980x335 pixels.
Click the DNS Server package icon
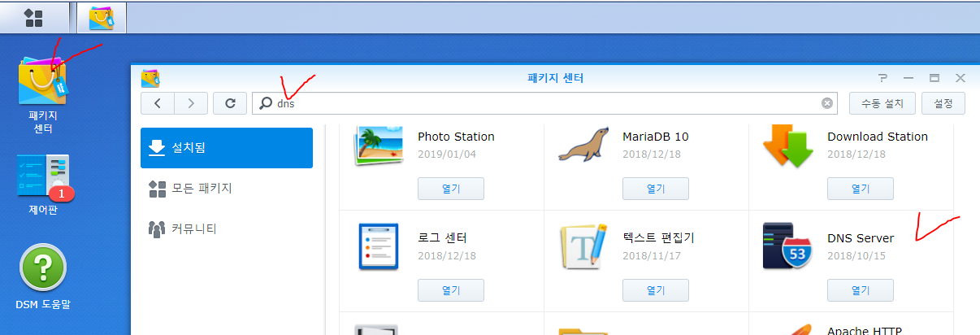pos(788,246)
